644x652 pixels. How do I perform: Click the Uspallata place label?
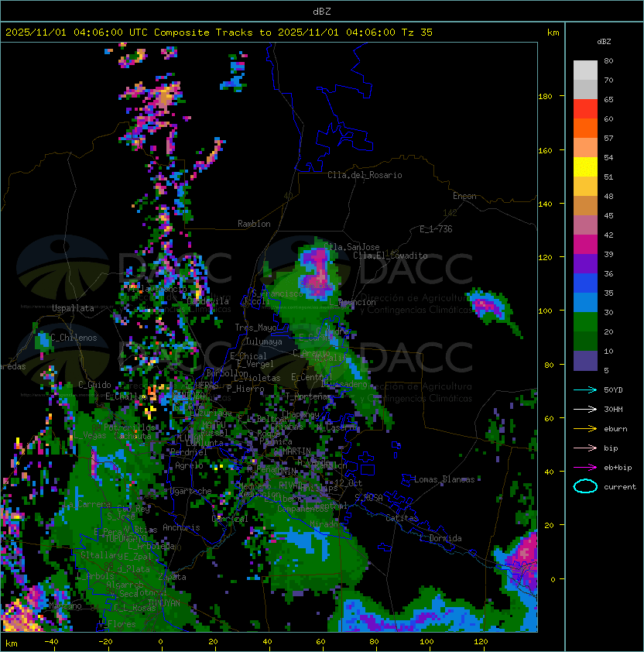tap(73, 308)
